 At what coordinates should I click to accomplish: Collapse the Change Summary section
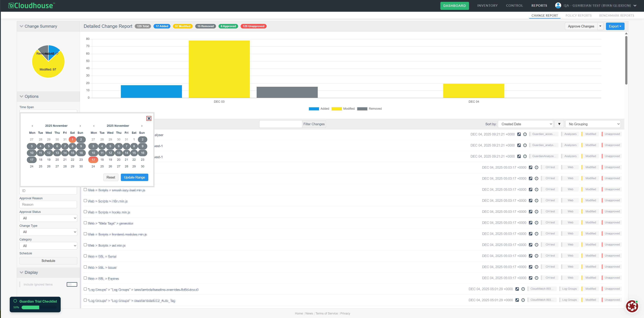(21, 26)
